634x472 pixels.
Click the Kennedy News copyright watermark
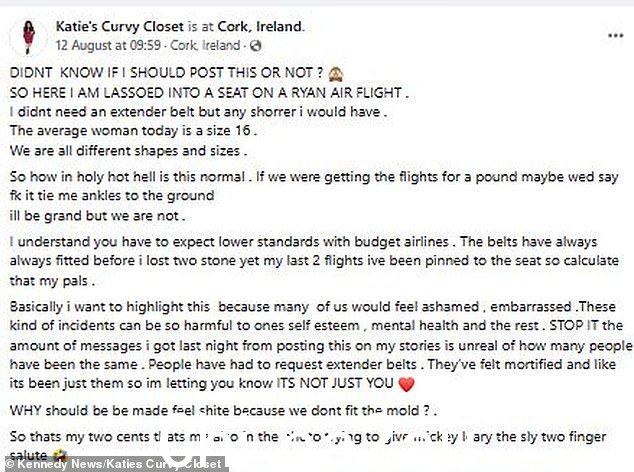tap(114, 464)
